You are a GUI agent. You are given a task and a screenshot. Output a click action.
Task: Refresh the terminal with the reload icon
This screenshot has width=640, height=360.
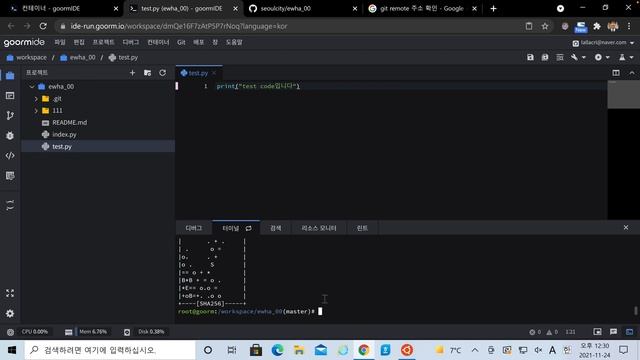coord(249,228)
